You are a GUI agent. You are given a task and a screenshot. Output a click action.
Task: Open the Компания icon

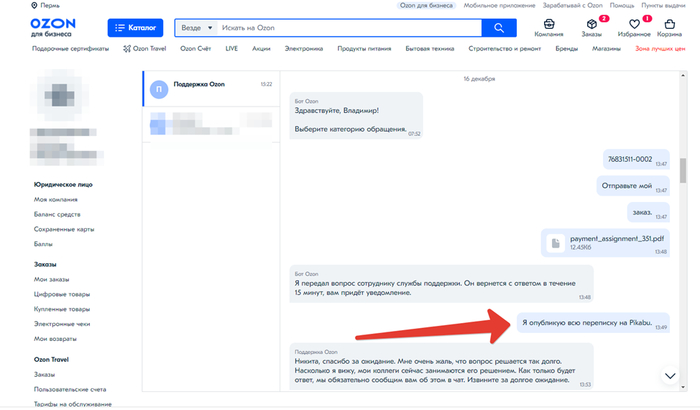click(549, 28)
